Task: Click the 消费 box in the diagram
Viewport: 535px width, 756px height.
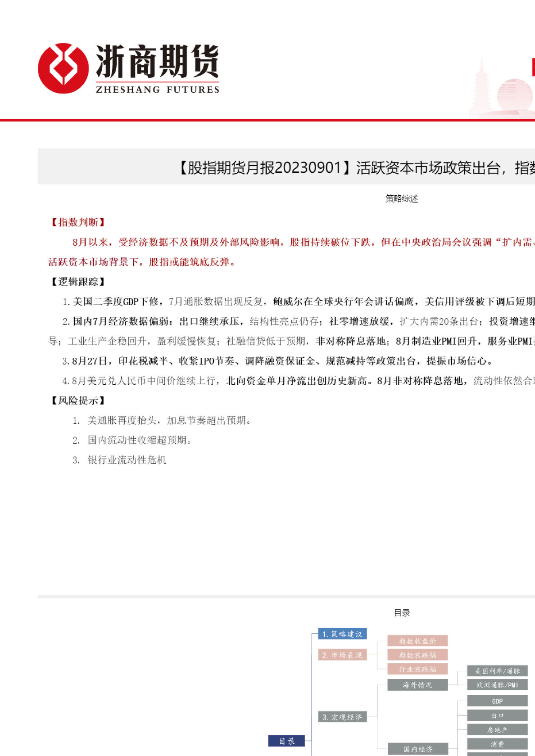Action: click(497, 744)
